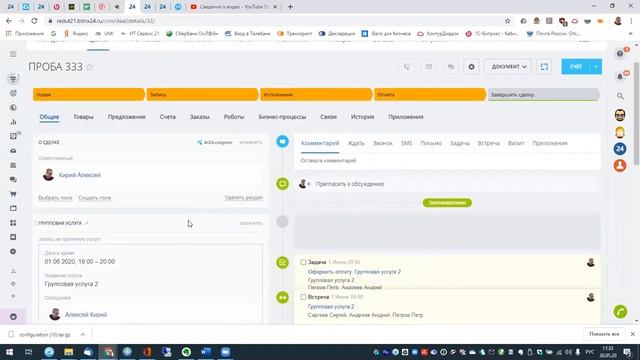Click the timeline comment bubble icon

(282, 142)
